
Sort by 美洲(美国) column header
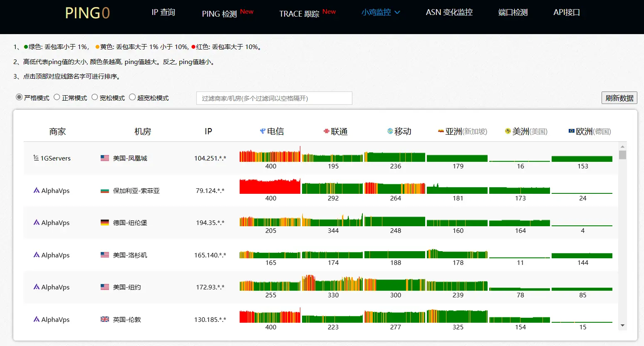point(526,131)
